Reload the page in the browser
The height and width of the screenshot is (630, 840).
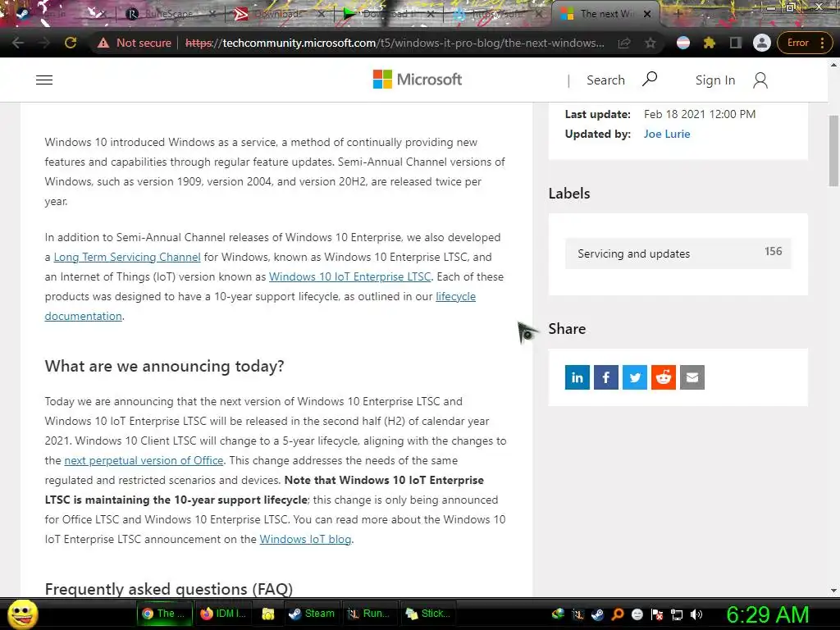(x=71, y=43)
